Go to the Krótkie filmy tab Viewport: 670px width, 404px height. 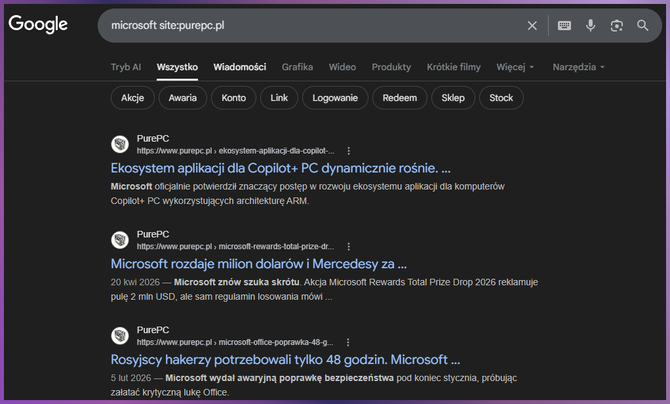point(453,67)
